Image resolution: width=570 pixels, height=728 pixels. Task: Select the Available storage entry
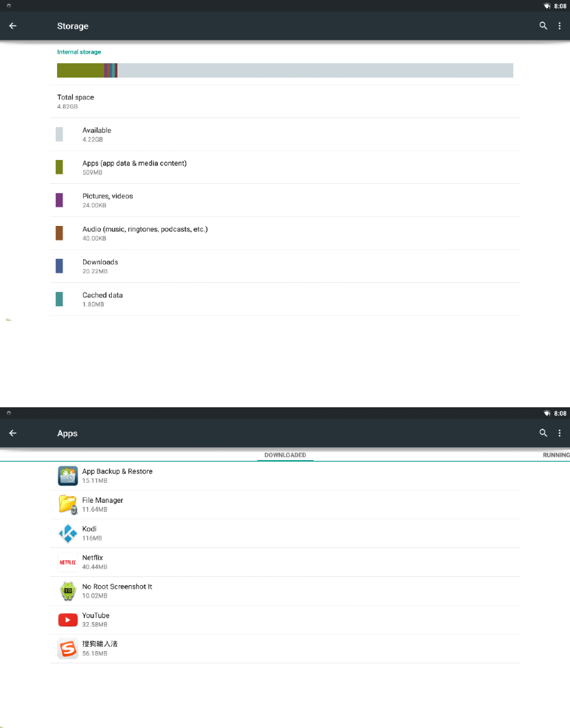pyautogui.click(x=285, y=134)
